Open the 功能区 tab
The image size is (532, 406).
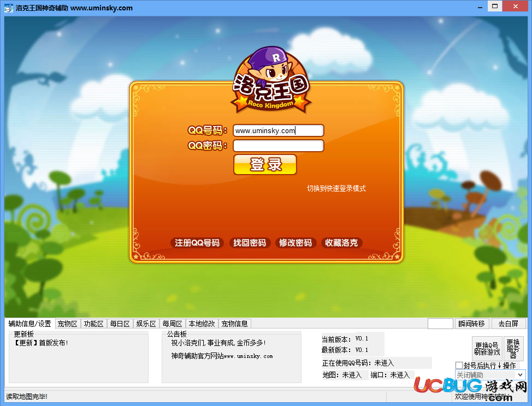pos(93,324)
